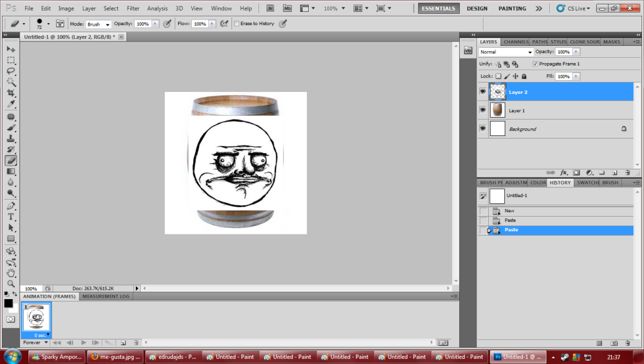This screenshot has height=364, width=644.
Task: Switch to the Swatches tab
Action: pos(588,183)
